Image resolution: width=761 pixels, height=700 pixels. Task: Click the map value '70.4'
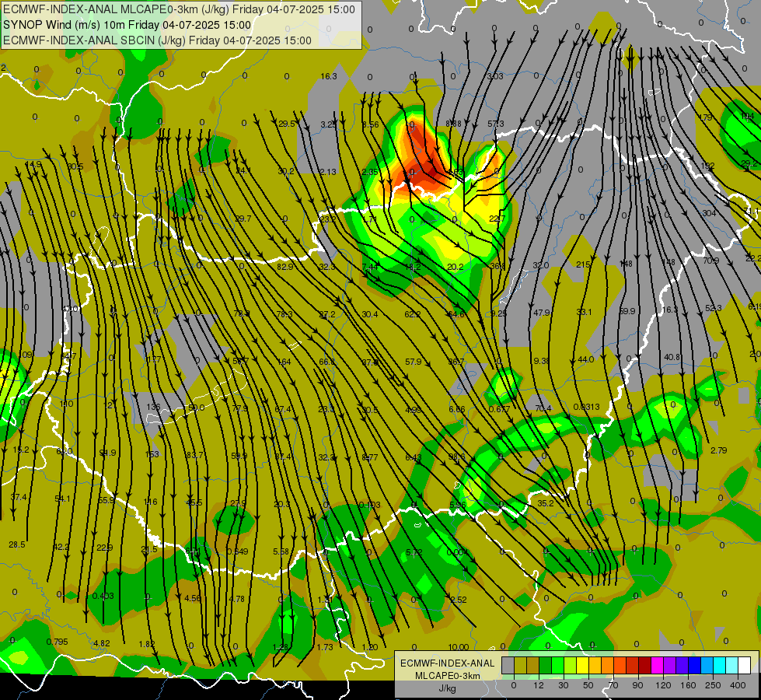(543, 408)
